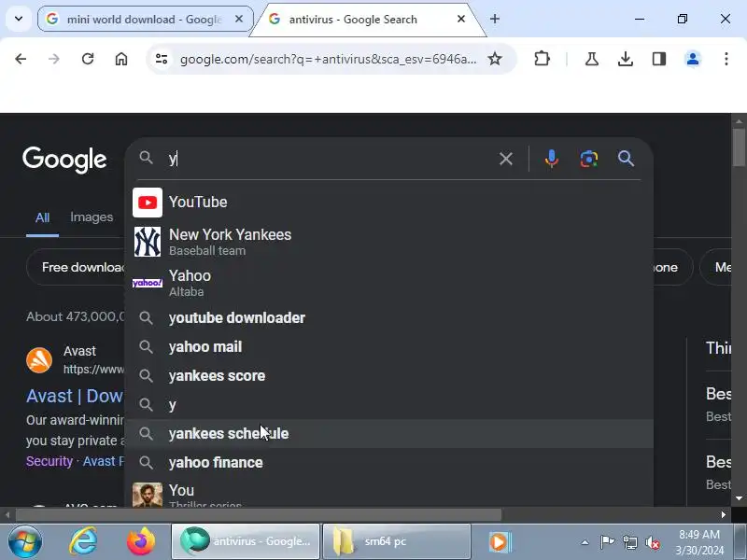This screenshot has height=560, width=747.
Task: Open the Avast result title link
Action: pyautogui.click(x=75, y=396)
